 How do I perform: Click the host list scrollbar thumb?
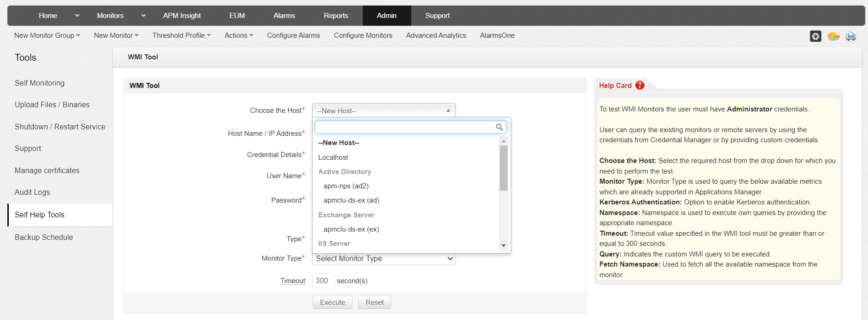[x=503, y=168]
